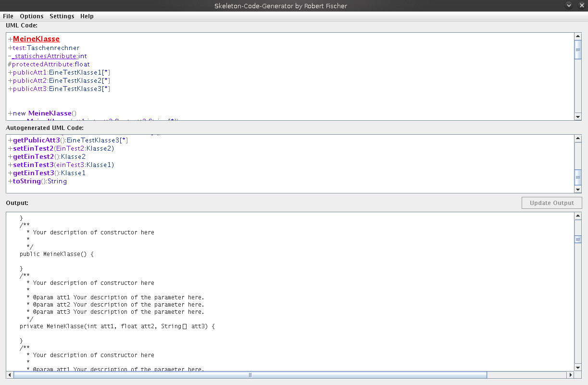The image size is (588, 385).
Task: Click the Output horizontal scrollbar thumb
Action: (250, 375)
